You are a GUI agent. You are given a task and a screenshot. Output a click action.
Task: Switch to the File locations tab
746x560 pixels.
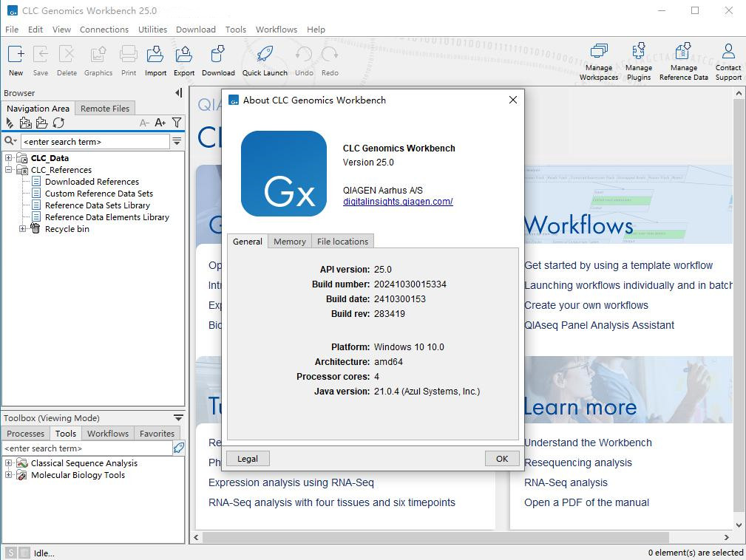click(x=342, y=242)
